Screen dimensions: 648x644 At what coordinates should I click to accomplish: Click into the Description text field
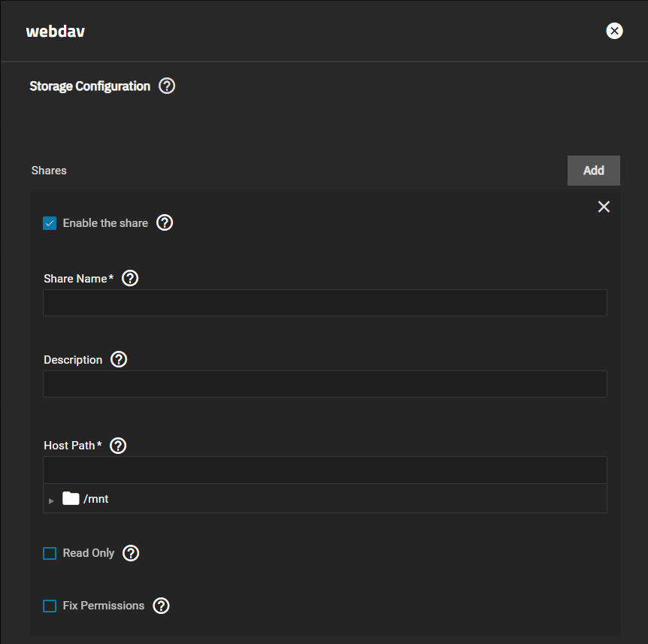[x=325, y=384]
